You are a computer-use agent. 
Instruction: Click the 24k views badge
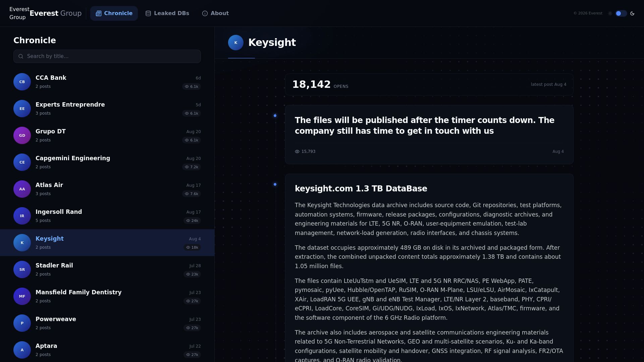click(x=192, y=221)
